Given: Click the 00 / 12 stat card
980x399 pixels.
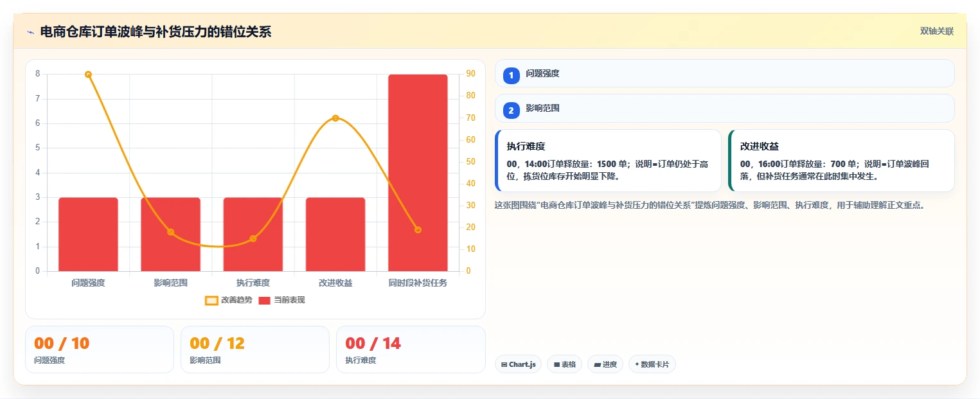Looking at the screenshot, I should tap(255, 350).
